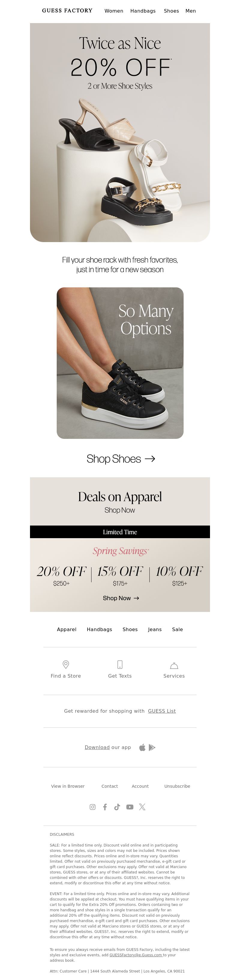The height and width of the screenshot is (980, 240).
Task: Click the Get Texts phone icon
Action: coord(120,664)
